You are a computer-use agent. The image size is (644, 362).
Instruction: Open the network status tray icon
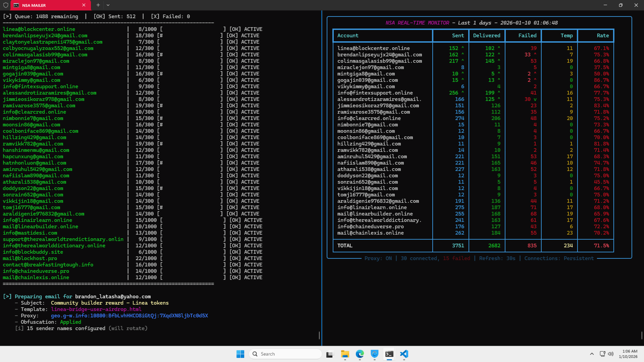602,354
